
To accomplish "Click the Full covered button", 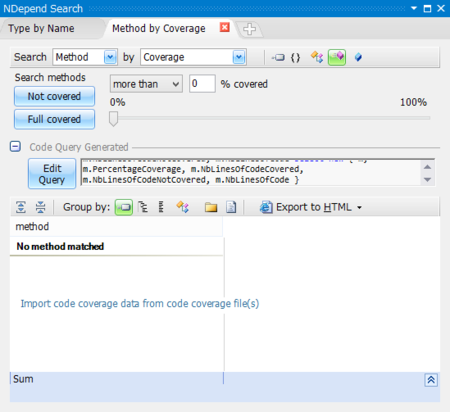I will click(x=54, y=119).
